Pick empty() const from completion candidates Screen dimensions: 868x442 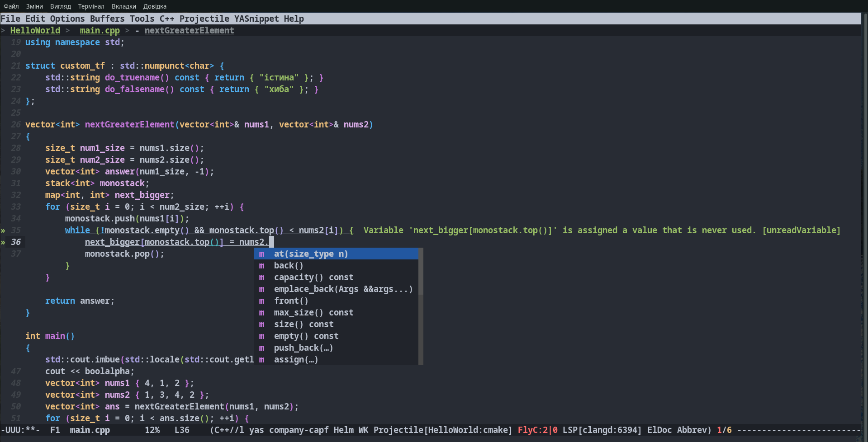[x=306, y=336]
